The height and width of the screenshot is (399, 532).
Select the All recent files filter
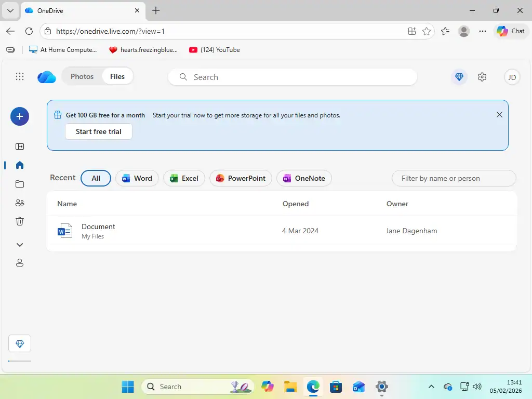95,178
